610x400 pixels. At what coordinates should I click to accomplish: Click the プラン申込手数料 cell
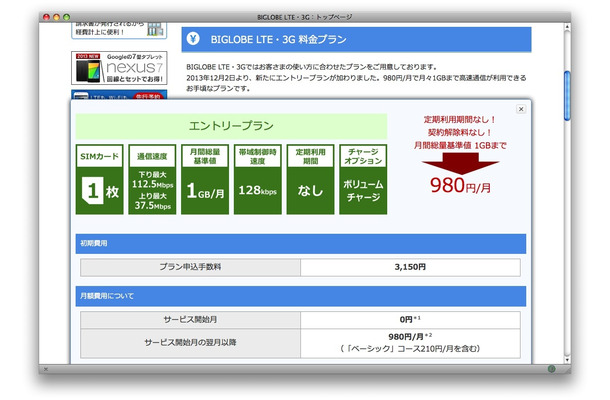pyautogui.click(x=190, y=267)
